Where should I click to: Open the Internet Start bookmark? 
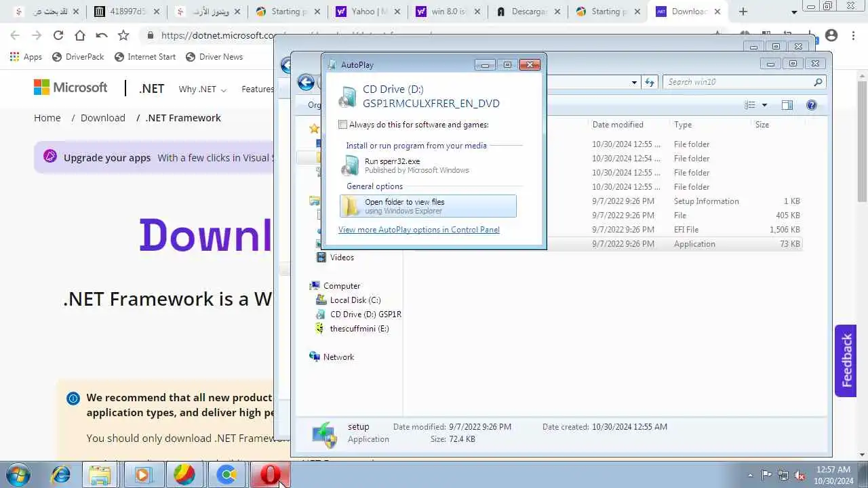(145, 57)
